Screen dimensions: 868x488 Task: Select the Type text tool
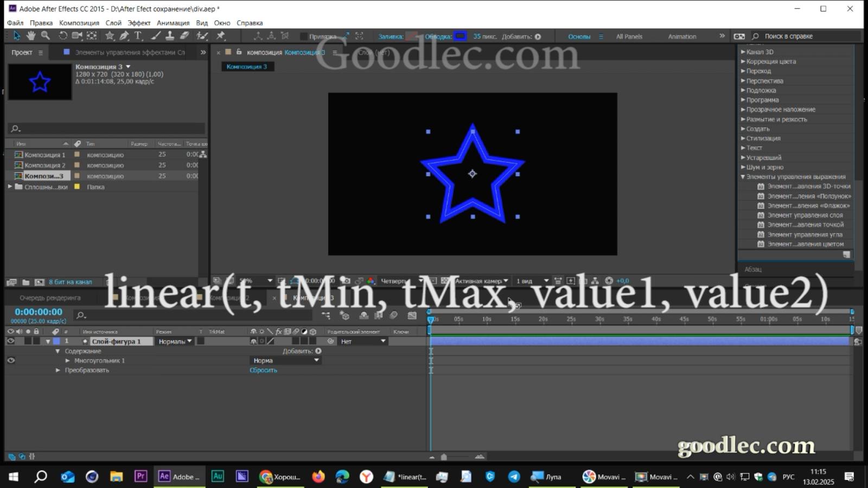tap(138, 36)
